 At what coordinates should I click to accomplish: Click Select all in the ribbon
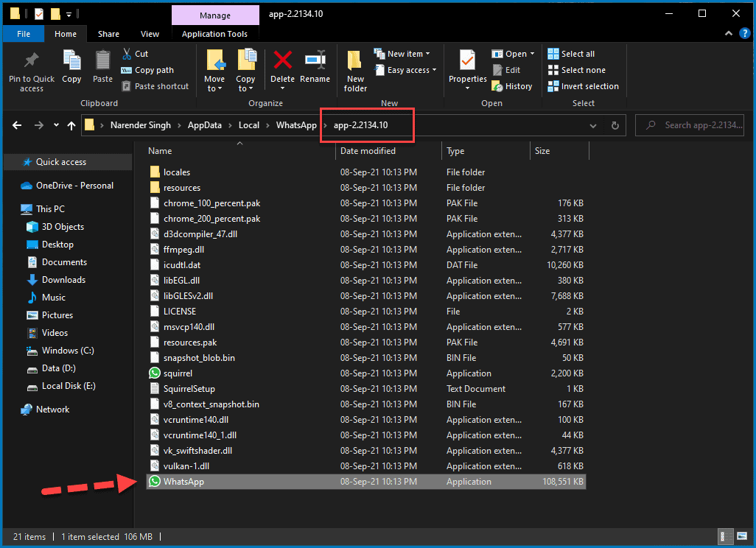coord(571,54)
